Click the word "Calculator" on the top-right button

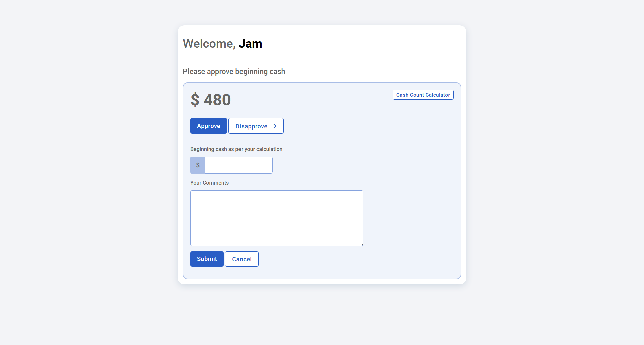[x=437, y=95]
